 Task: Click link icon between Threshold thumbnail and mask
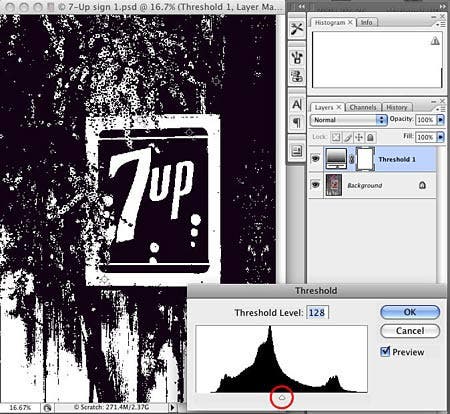(352, 159)
